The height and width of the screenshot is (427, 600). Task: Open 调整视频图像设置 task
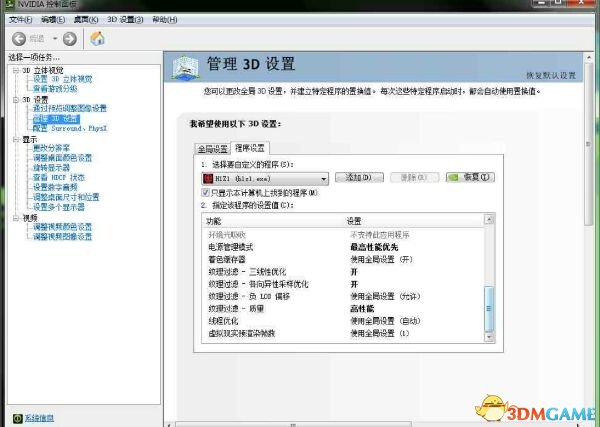(x=62, y=236)
